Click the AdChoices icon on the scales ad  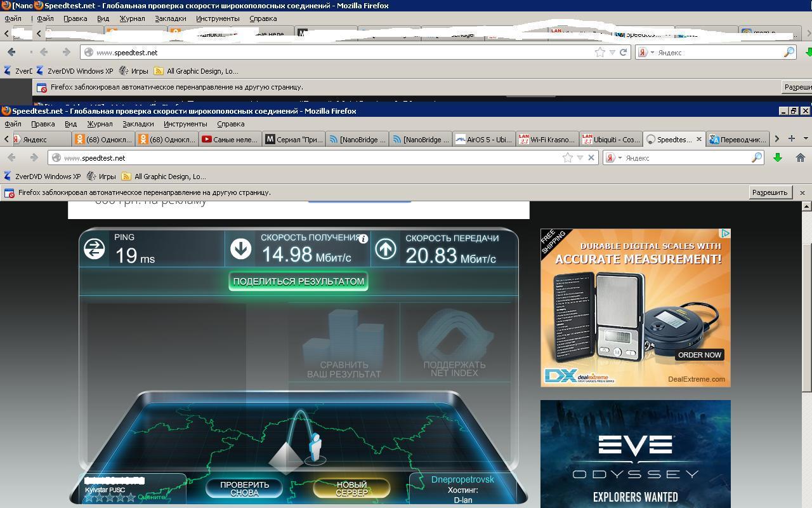(725, 234)
